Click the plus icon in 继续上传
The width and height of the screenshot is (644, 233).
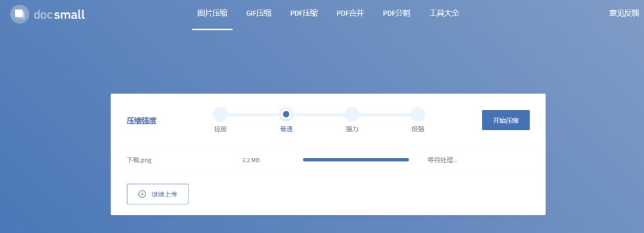(142, 194)
